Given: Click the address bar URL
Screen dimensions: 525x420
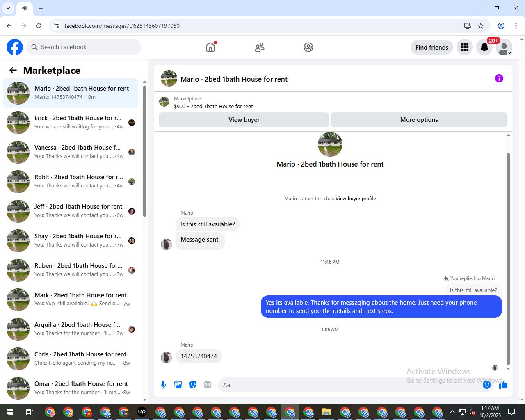Looking at the screenshot, I should (x=122, y=26).
